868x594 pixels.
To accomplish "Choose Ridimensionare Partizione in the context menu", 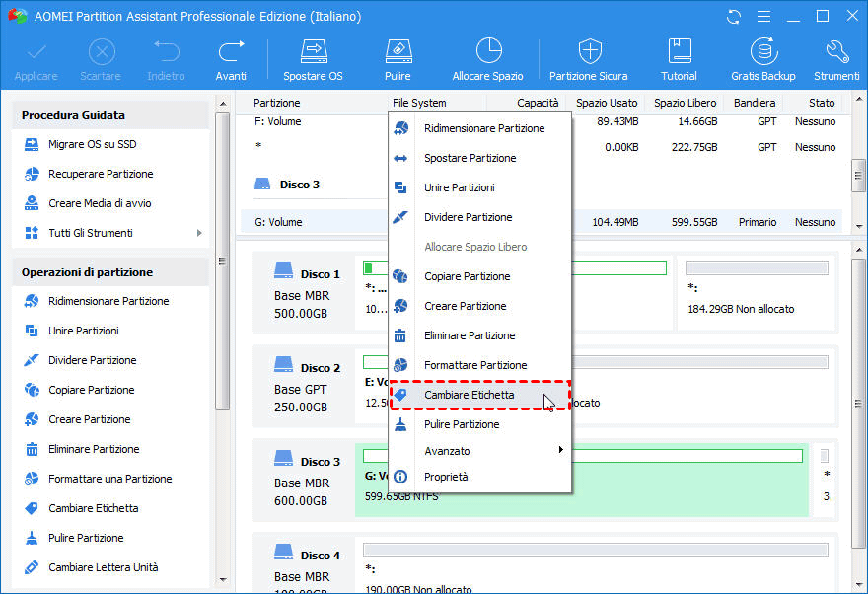I will point(480,128).
